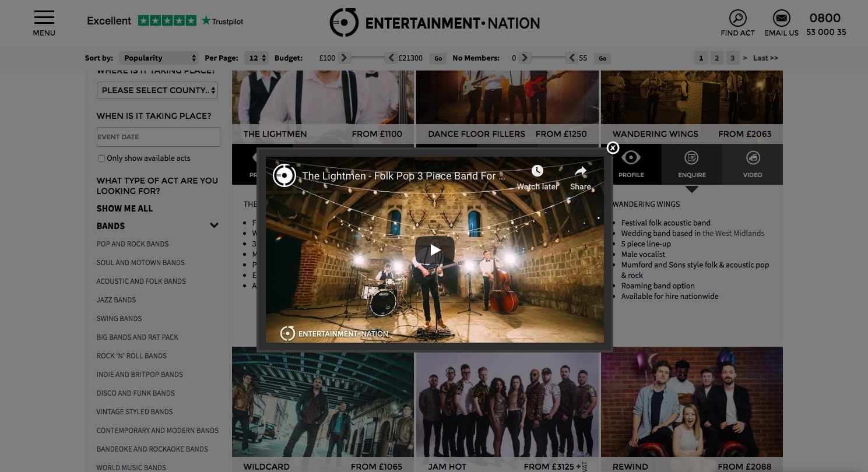Select SHOW ME ALL
The image size is (868, 472).
124,208
